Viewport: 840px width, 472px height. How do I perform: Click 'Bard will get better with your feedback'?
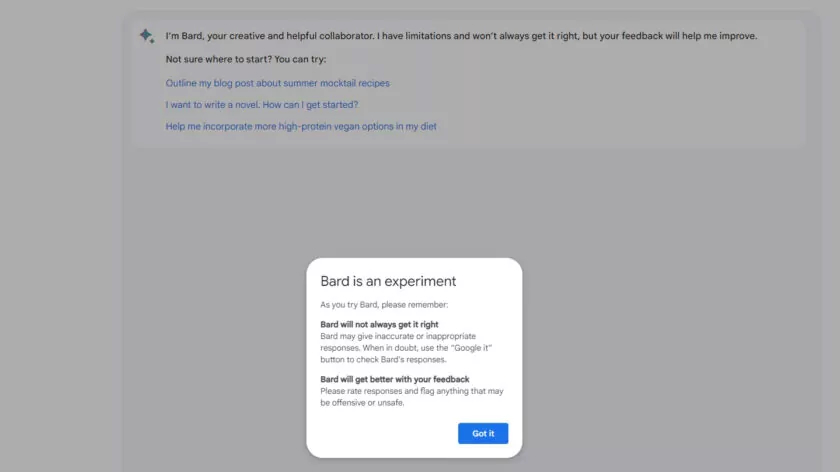(x=395, y=379)
